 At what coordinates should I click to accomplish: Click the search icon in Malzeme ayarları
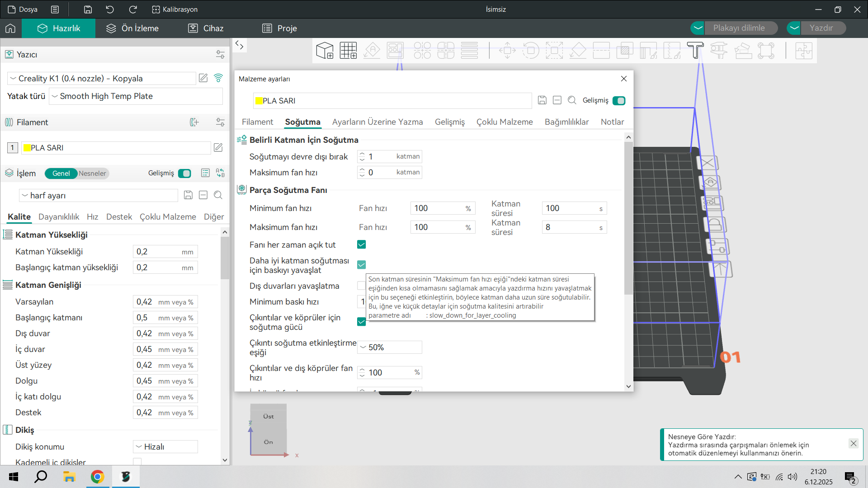click(x=572, y=100)
